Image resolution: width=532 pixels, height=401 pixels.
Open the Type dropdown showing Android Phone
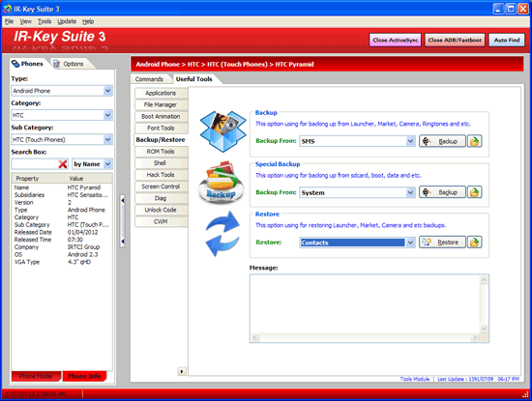[x=107, y=91]
